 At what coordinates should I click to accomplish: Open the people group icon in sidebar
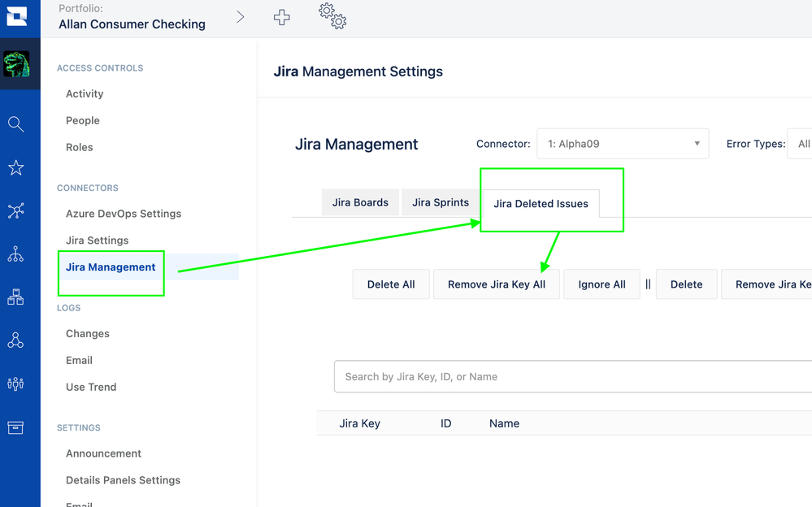click(15, 383)
